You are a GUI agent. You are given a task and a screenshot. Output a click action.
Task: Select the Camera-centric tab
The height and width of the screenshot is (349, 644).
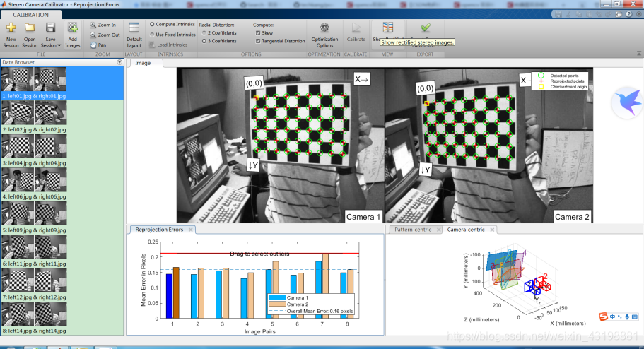coord(466,230)
